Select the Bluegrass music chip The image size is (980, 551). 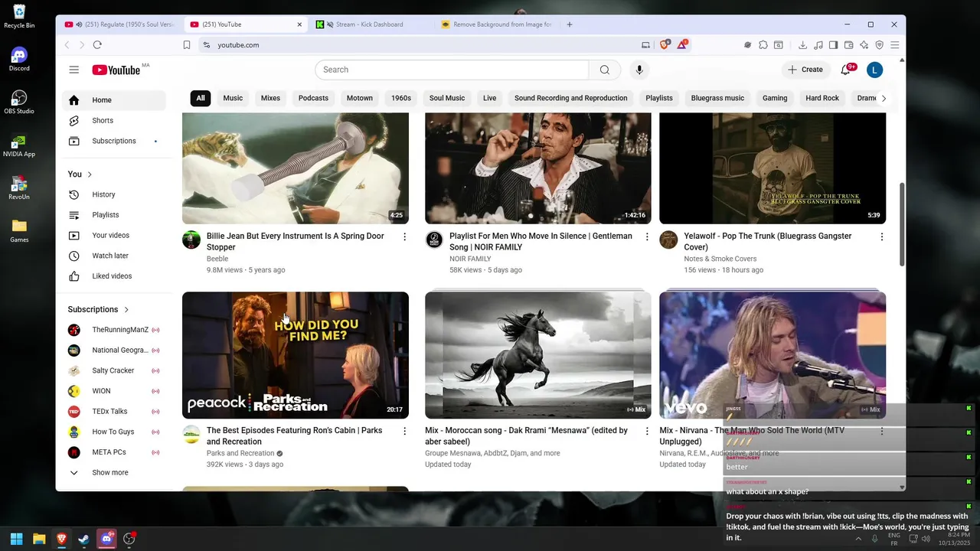click(x=717, y=98)
